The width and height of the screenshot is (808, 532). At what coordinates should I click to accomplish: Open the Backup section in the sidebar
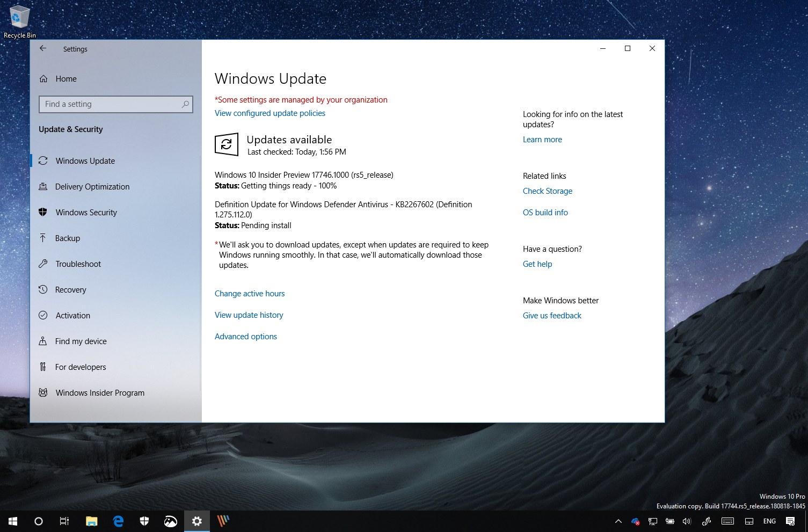pos(68,238)
